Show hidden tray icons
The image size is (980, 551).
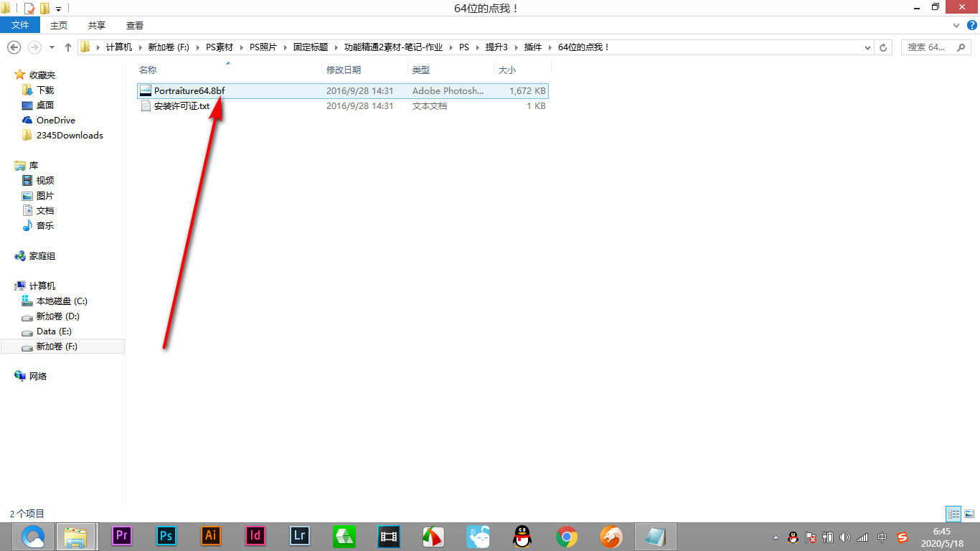click(776, 537)
